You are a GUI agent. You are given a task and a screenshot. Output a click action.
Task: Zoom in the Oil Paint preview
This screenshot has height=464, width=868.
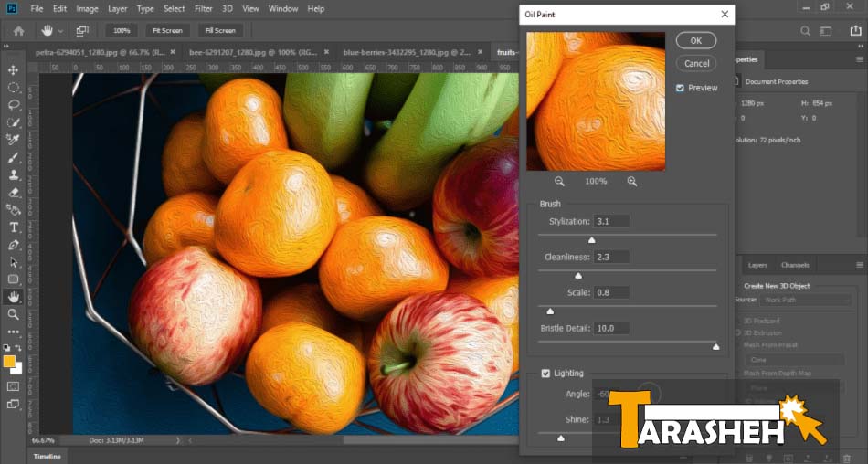[632, 181]
